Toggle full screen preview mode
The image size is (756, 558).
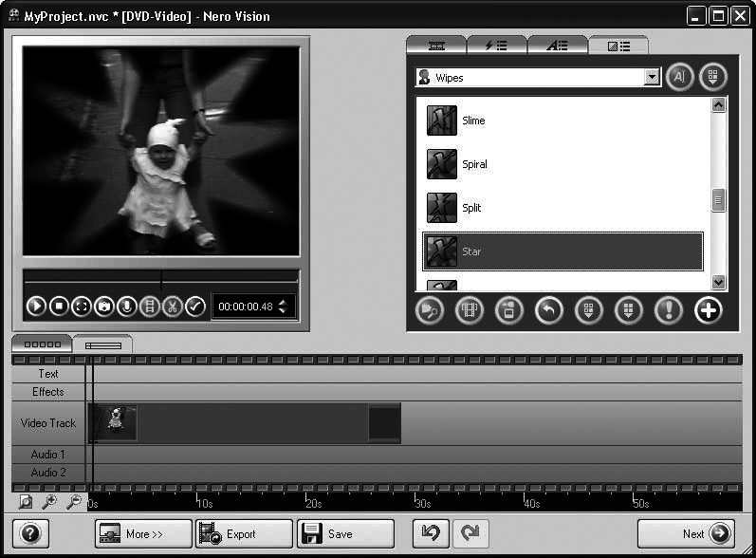pyautogui.click(x=82, y=307)
